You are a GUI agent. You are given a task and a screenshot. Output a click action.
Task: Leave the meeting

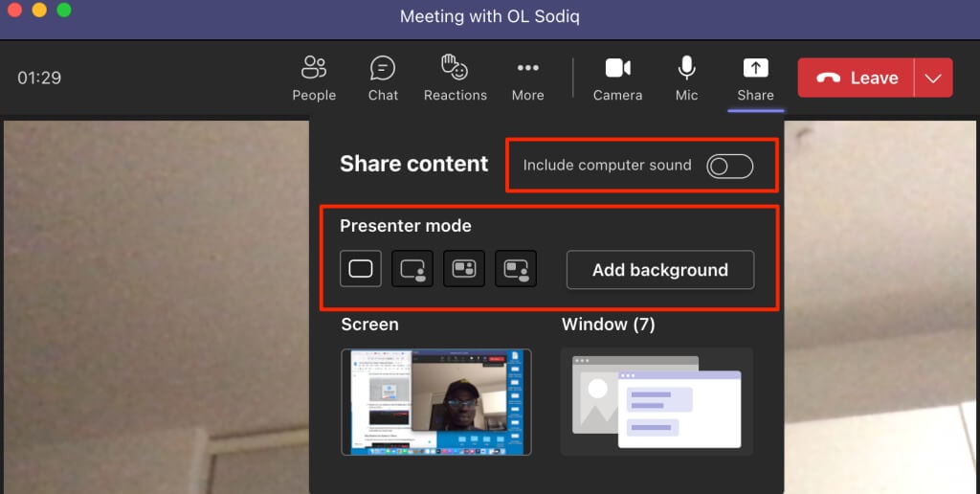click(x=856, y=78)
